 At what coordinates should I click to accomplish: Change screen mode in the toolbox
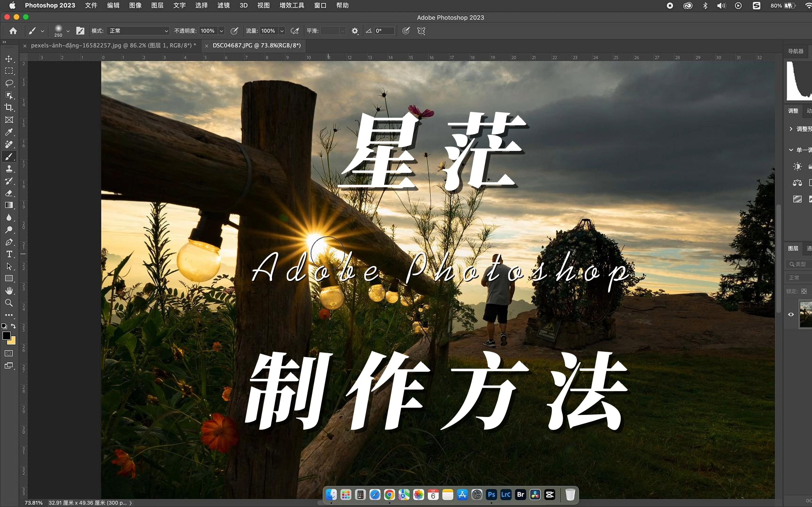pyautogui.click(x=9, y=366)
